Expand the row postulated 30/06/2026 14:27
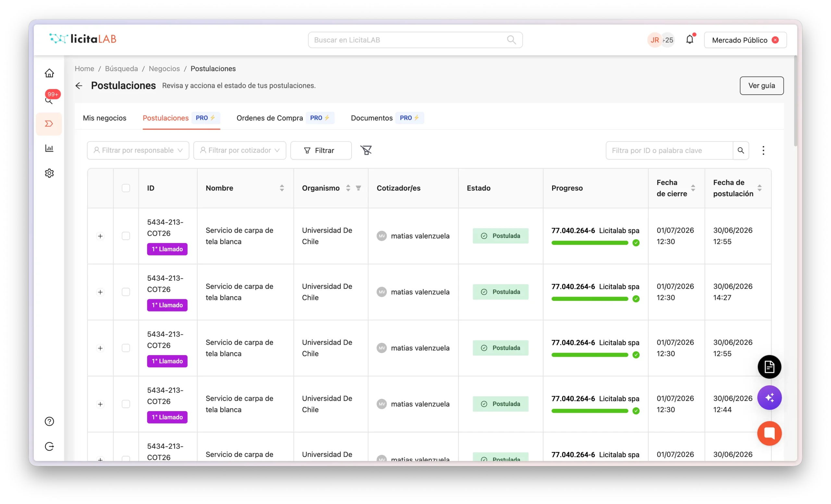831x504 pixels. 100,292
